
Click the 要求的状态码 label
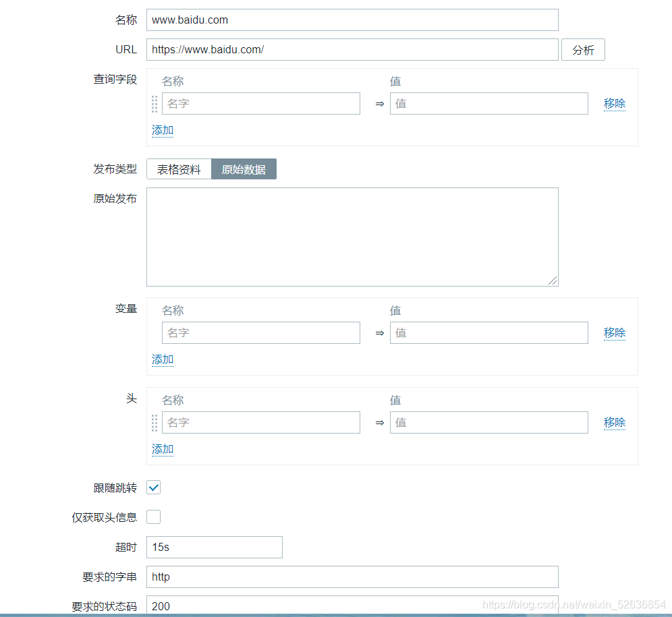click(x=104, y=607)
